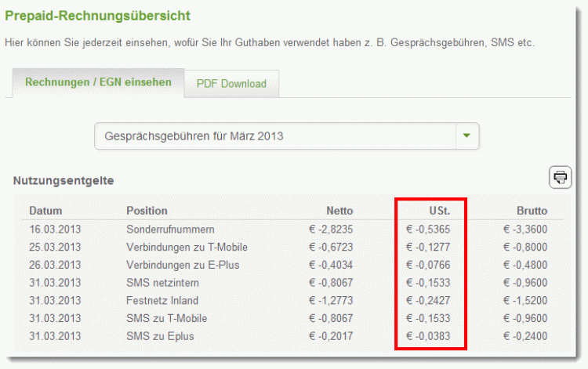Select the Rechnungen / EGN einsehen tab

[x=98, y=82]
